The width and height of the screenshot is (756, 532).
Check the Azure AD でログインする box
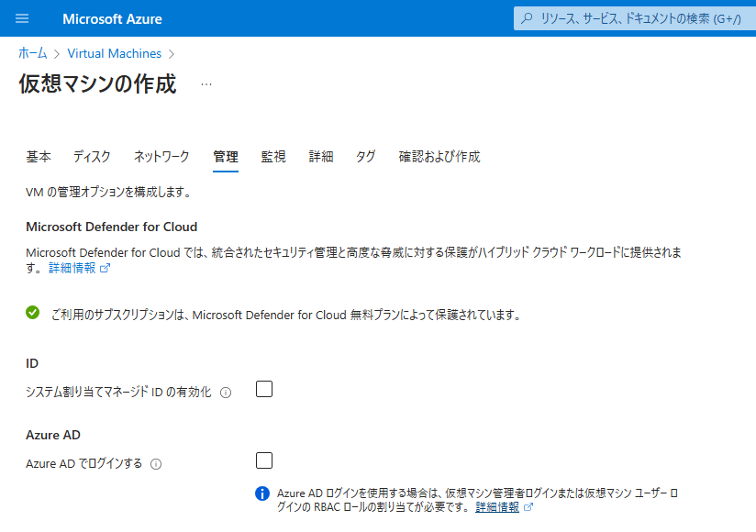[x=264, y=460]
